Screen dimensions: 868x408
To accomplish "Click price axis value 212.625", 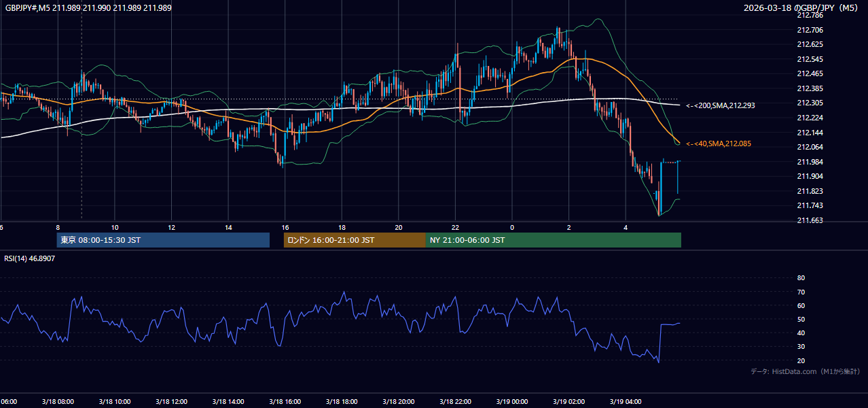I will [810, 44].
